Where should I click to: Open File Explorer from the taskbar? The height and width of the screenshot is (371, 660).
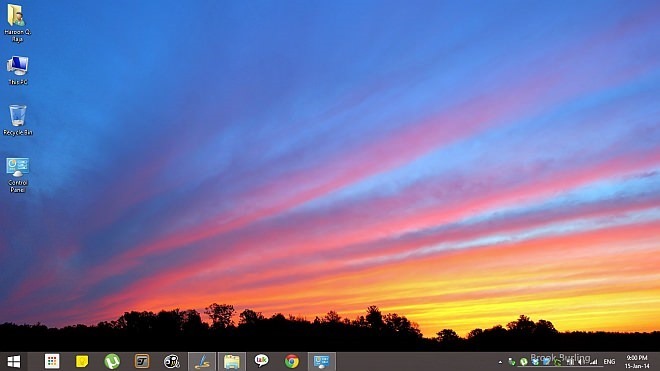point(232,362)
